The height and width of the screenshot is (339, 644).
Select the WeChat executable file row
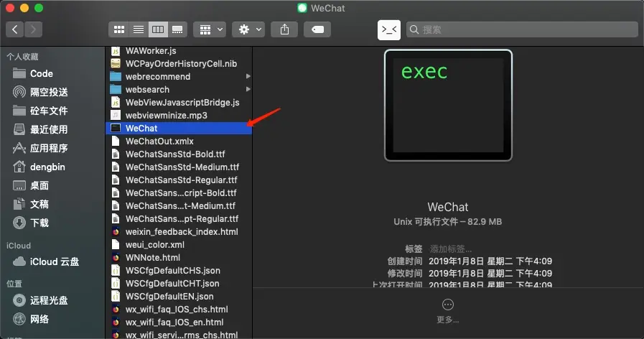tap(179, 129)
